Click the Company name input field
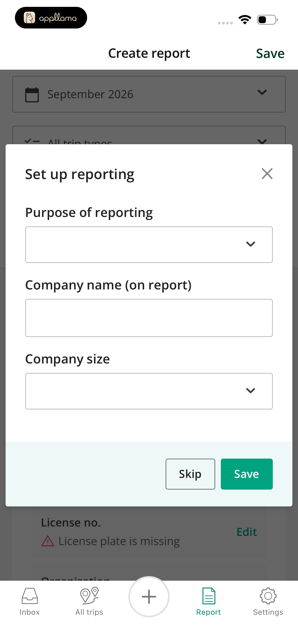Image resolution: width=298 pixels, height=644 pixels. point(149,318)
